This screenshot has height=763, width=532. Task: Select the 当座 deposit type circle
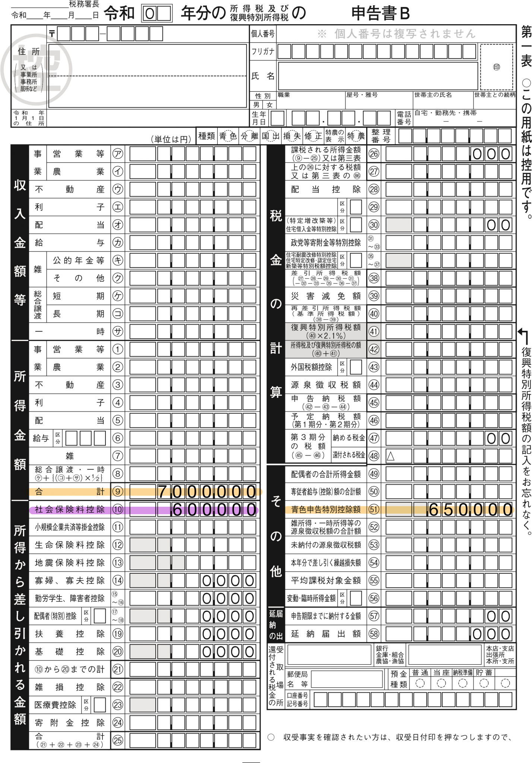441,683
